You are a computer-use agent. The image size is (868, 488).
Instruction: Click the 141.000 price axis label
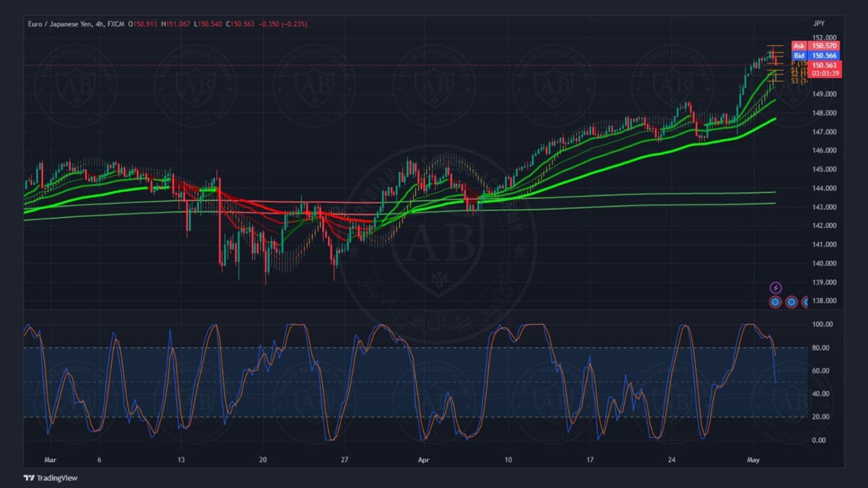[824, 245]
